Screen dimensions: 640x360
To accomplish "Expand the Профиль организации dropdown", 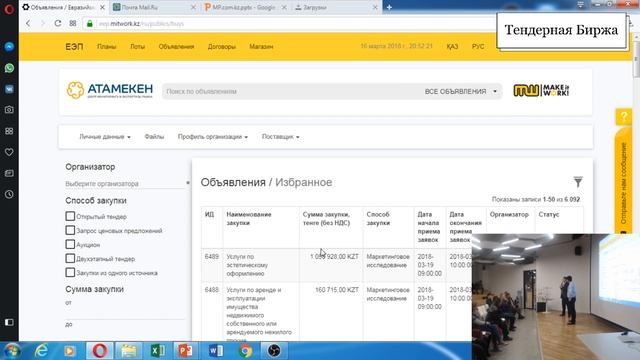I will pos(213,137).
